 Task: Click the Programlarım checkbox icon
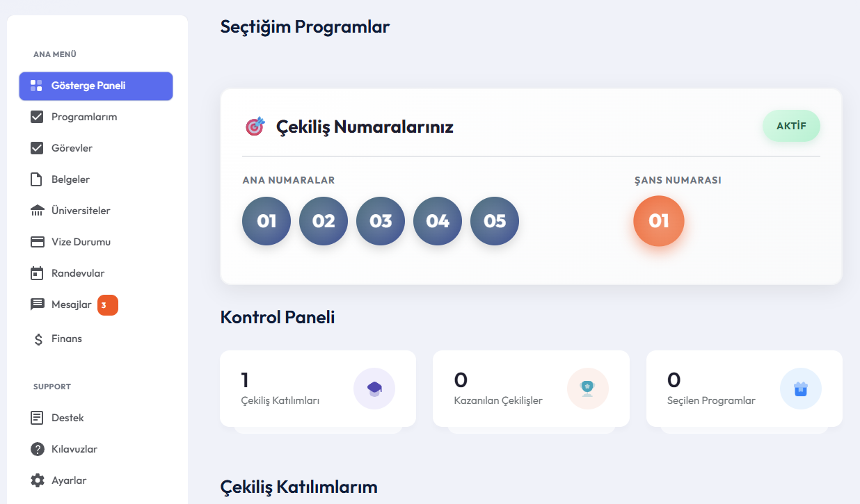coord(38,117)
